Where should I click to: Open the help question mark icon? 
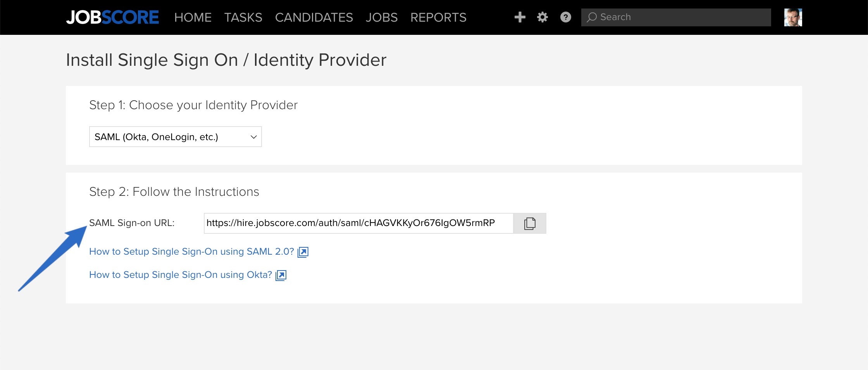(566, 17)
